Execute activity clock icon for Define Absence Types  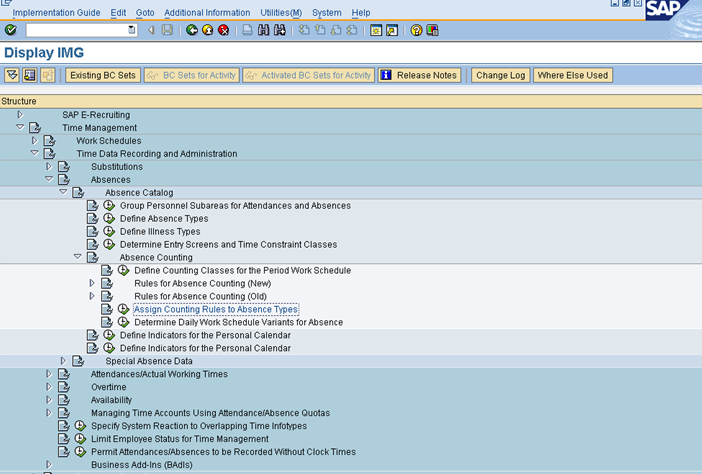[x=109, y=218]
